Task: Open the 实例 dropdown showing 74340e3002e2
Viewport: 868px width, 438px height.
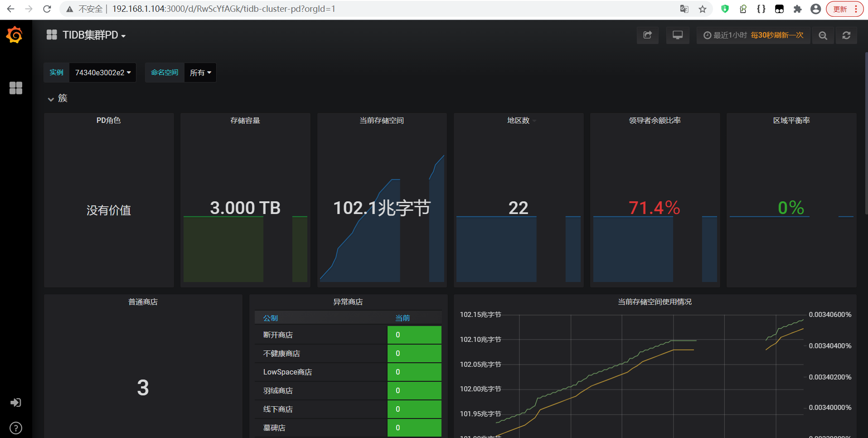Action: [102, 72]
